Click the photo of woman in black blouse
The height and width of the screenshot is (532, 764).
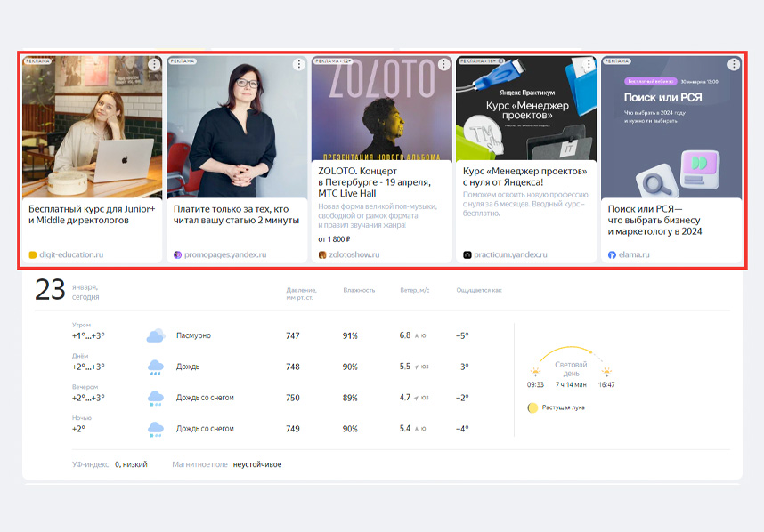[237, 127]
